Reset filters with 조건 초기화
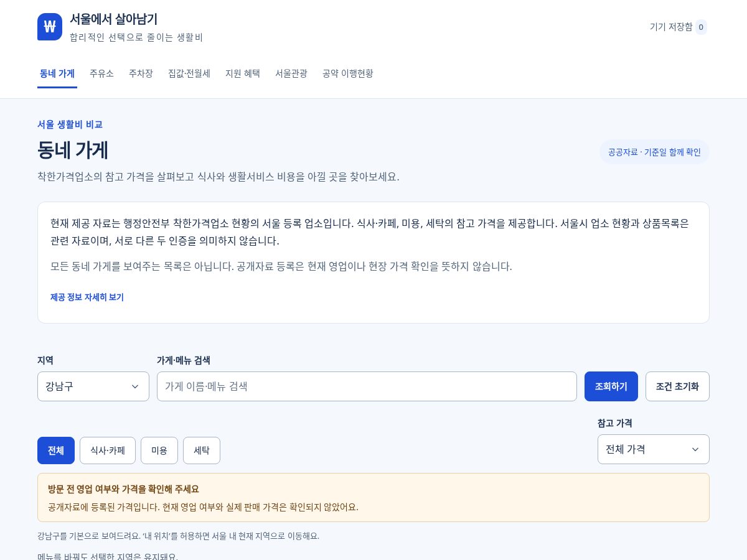Screen dimensions: 747x560 pyautogui.click(x=677, y=386)
